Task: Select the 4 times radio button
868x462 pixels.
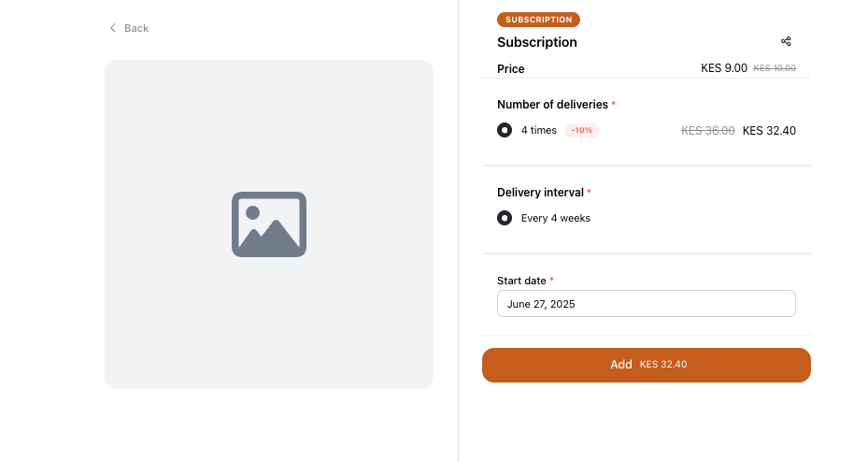Action: 505,130
